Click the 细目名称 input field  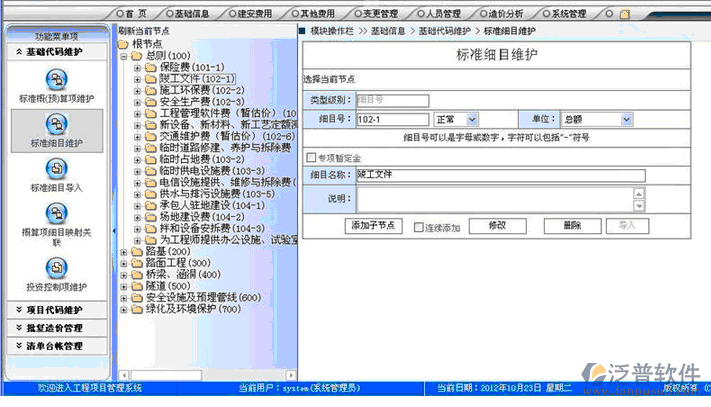[x=501, y=175]
